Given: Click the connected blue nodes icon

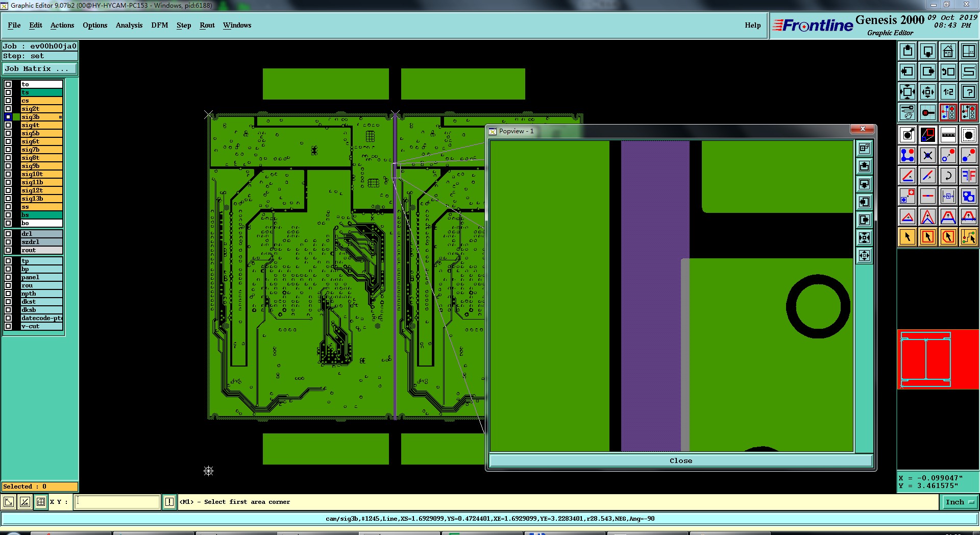Looking at the screenshot, I should (x=908, y=155).
